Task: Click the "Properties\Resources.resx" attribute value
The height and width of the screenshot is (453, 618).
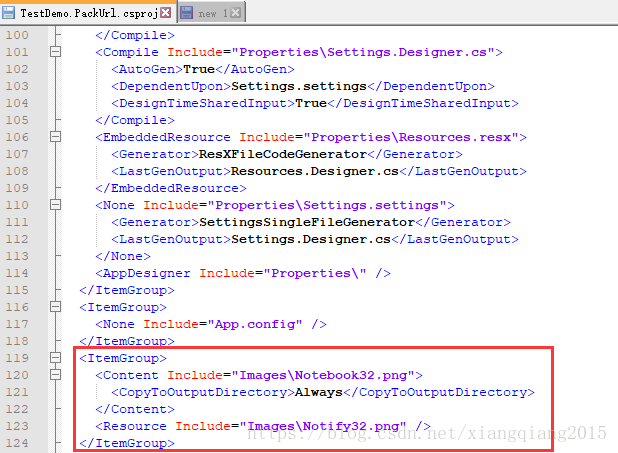Action: 411,137
